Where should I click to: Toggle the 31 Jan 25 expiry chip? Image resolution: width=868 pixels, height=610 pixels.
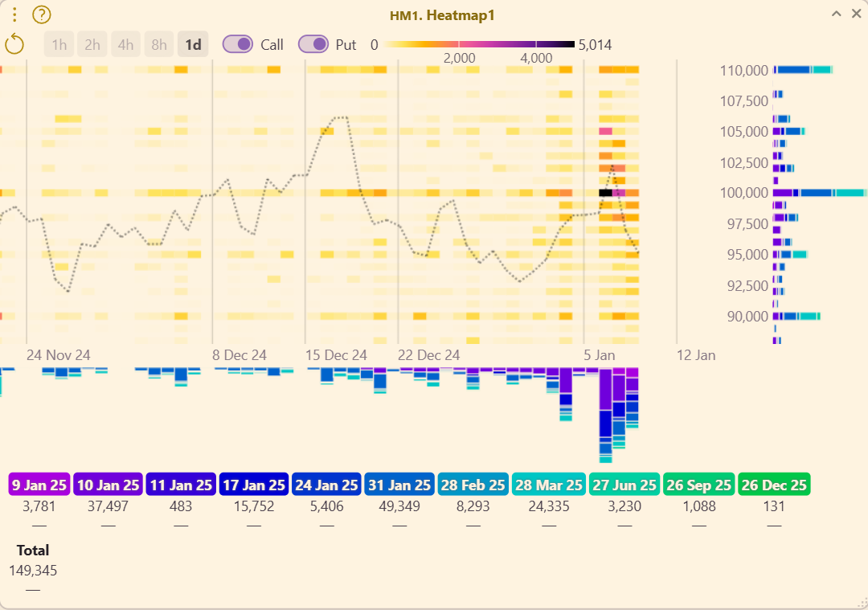coord(399,485)
